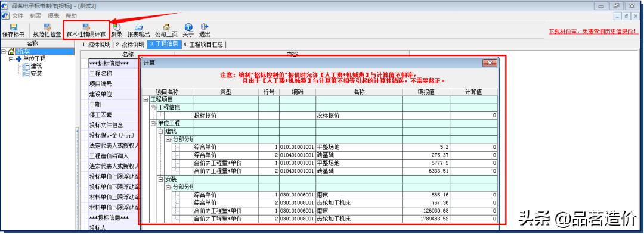Image resolution: width=644 pixels, height=234 pixels.
Task: Close the 计算 dialog
Action: (x=490, y=63)
